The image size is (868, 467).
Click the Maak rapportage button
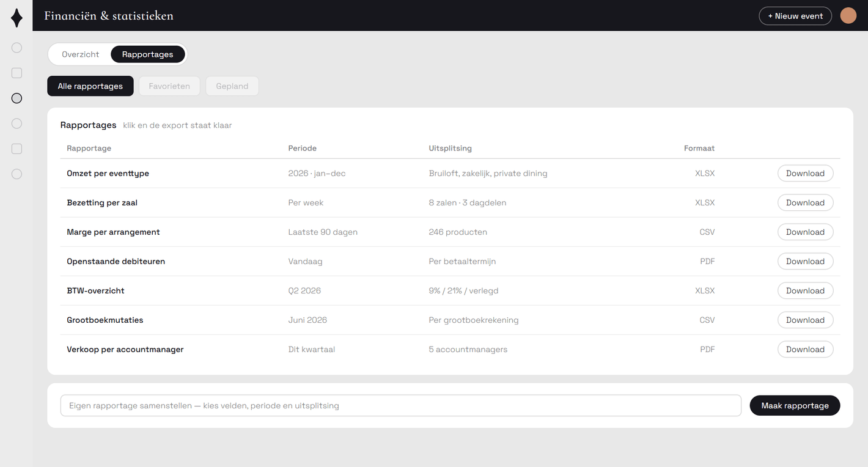(795, 406)
